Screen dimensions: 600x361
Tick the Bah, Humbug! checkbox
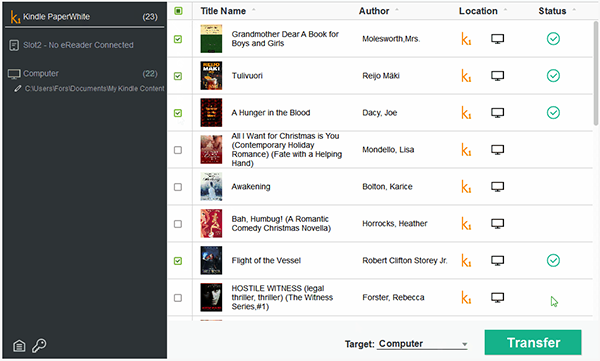[178, 224]
